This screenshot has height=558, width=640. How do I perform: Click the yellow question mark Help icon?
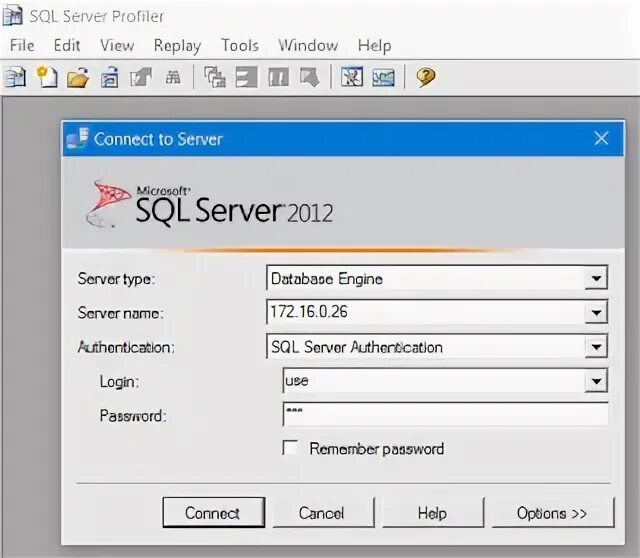pos(426,77)
